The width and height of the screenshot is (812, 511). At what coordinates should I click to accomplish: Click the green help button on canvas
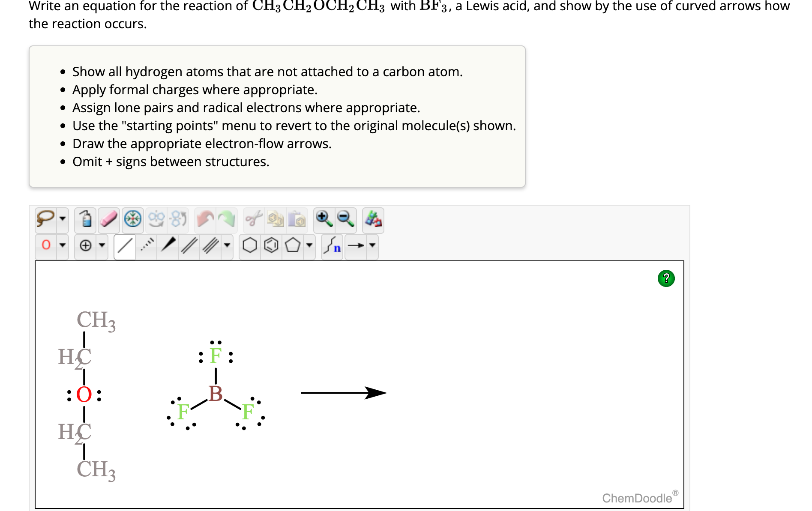[666, 279]
